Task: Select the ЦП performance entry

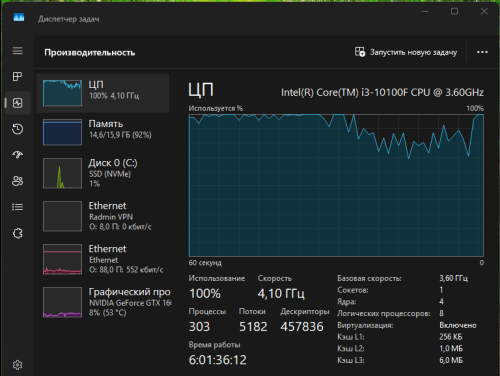Action: pyautogui.click(x=103, y=93)
